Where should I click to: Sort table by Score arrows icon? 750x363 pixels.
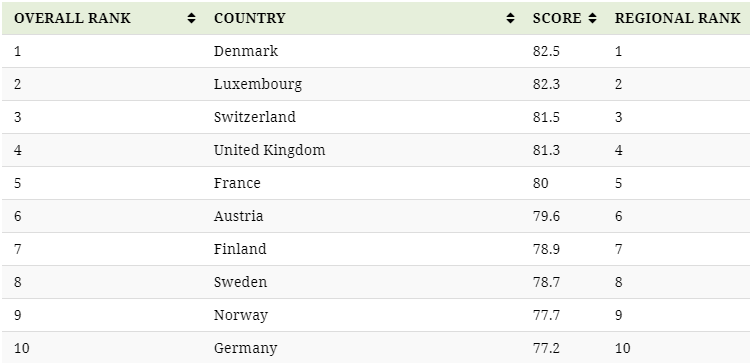tap(593, 18)
